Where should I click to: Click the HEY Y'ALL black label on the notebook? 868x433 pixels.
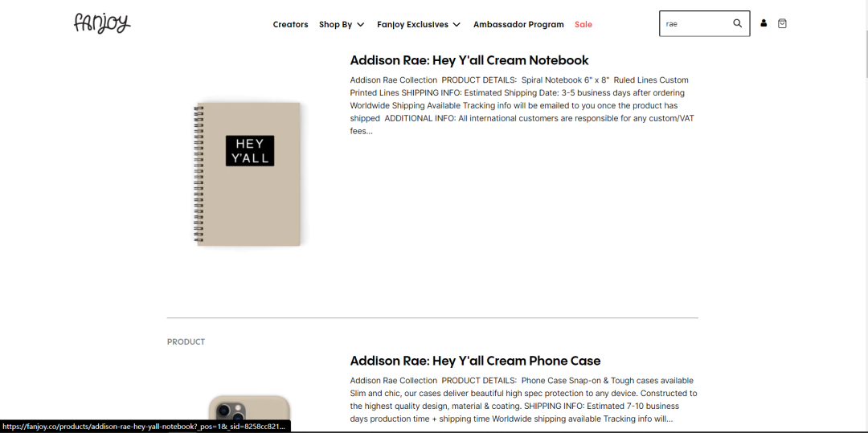250,151
